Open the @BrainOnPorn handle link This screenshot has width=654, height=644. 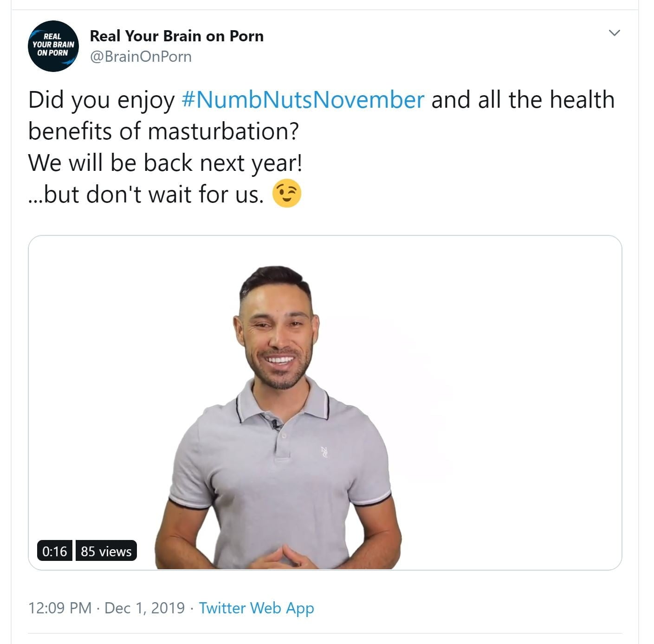141,57
